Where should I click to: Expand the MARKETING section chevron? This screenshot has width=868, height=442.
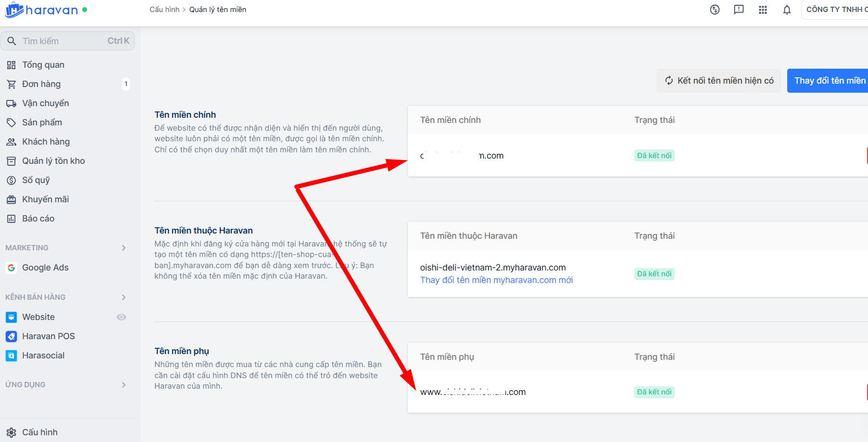(x=124, y=248)
